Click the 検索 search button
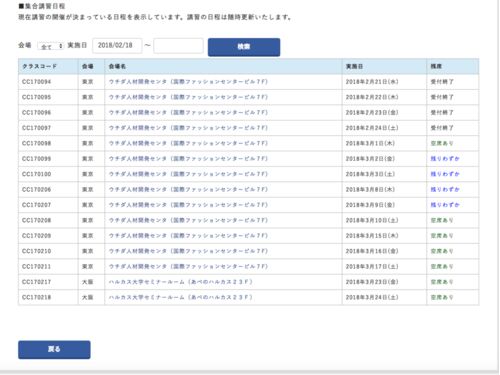This screenshot has height=375, width=500. point(244,47)
